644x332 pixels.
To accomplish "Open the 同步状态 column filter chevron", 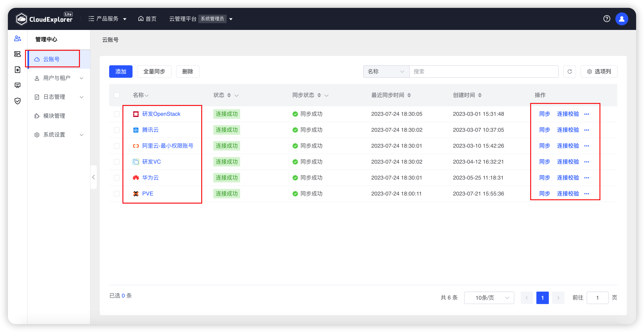I will [x=327, y=96].
